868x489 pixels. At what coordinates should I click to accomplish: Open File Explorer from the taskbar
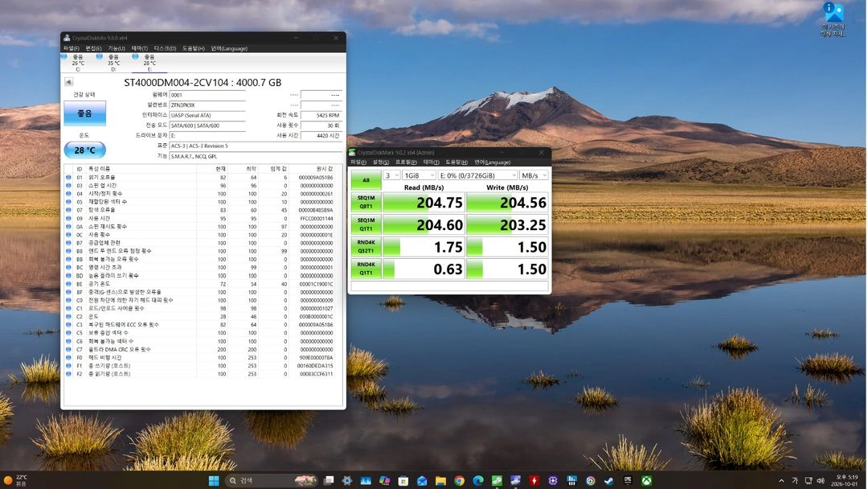coord(440,481)
